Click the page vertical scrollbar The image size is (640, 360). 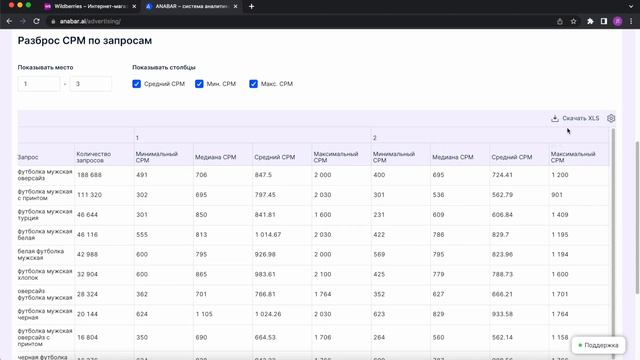(x=637, y=217)
